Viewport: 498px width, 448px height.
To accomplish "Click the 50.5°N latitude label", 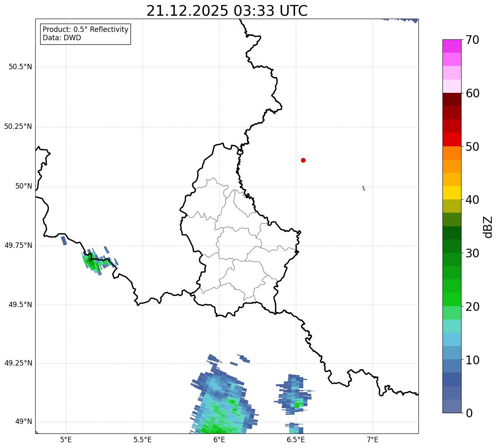I will pyautogui.click(x=20, y=67).
